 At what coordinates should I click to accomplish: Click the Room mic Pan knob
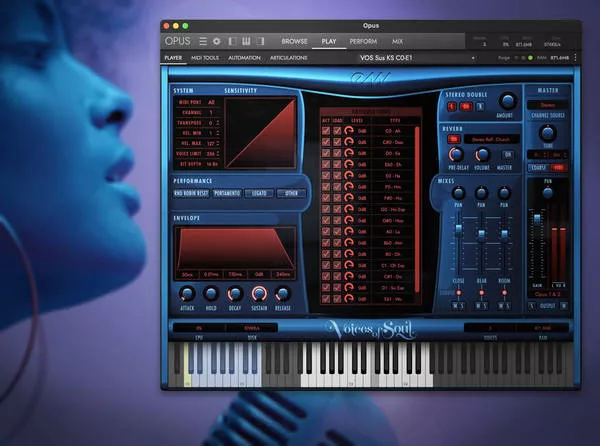pyautogui.click(x=504, y=193)
